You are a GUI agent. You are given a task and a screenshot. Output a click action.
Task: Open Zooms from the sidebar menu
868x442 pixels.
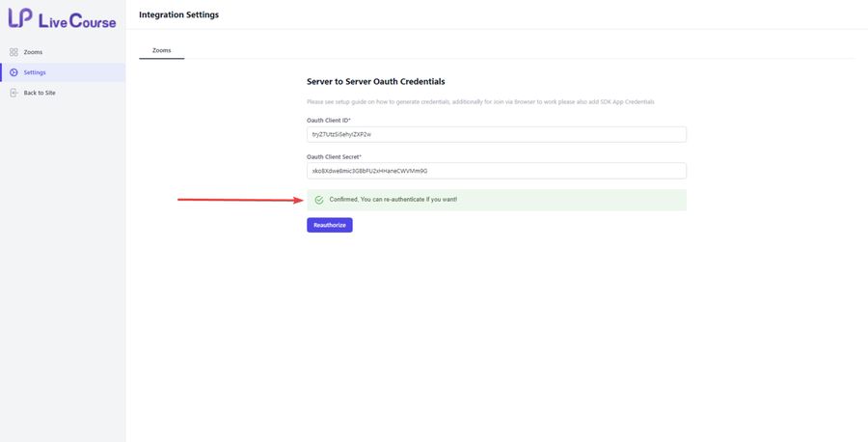pyautogui.click(x=63, y=52)
